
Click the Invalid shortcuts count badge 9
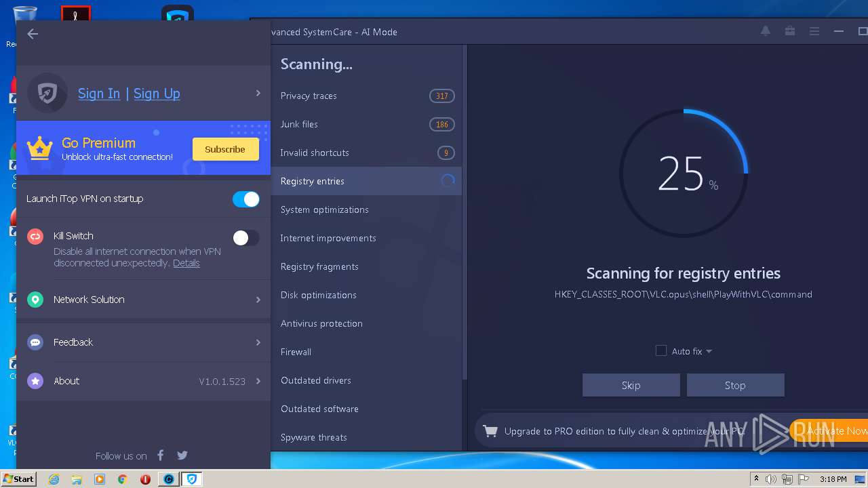tap(446, 153)
